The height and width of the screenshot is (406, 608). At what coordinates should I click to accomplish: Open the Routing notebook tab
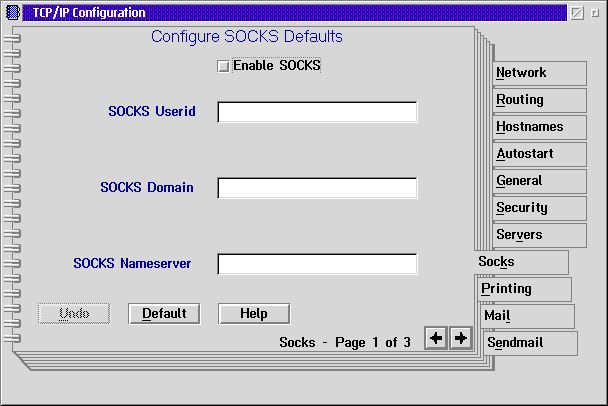tap(539, 100)
